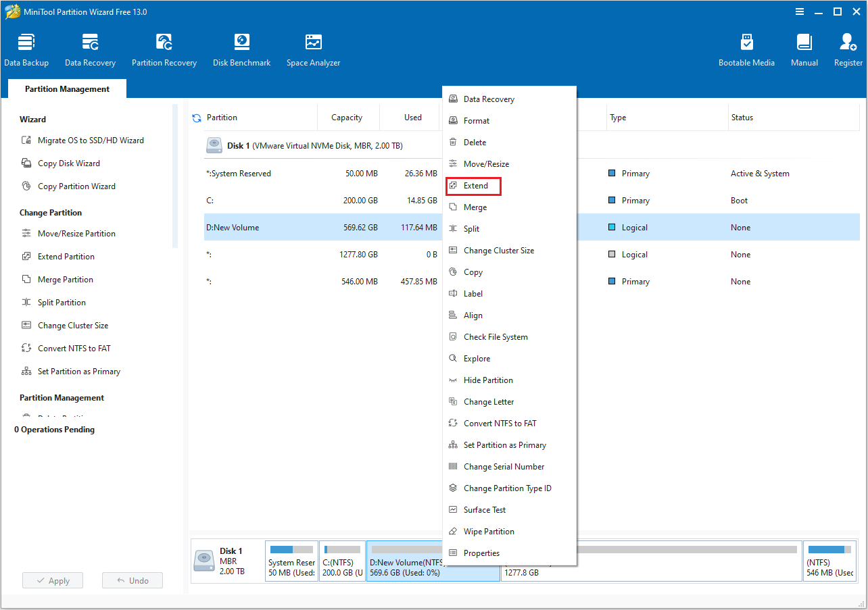868x610 pixels.
Task: Choose Merge Partition in the left panel
Action: [57, 280]
